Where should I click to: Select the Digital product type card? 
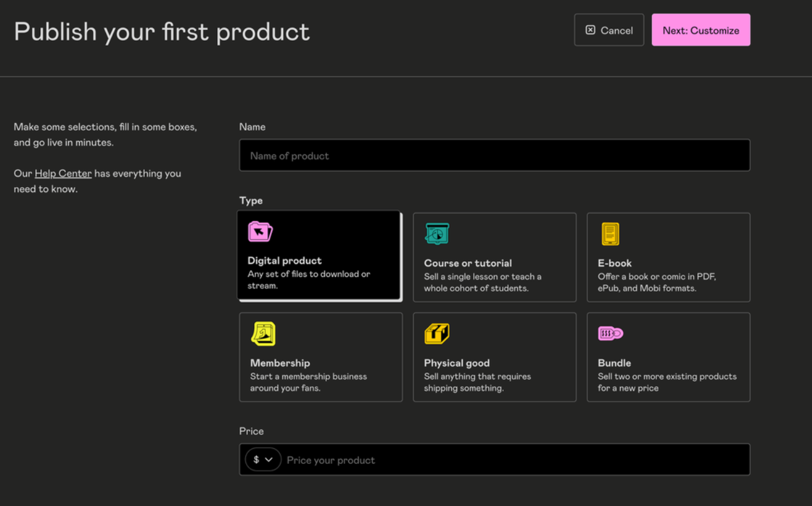click(320, 256)
